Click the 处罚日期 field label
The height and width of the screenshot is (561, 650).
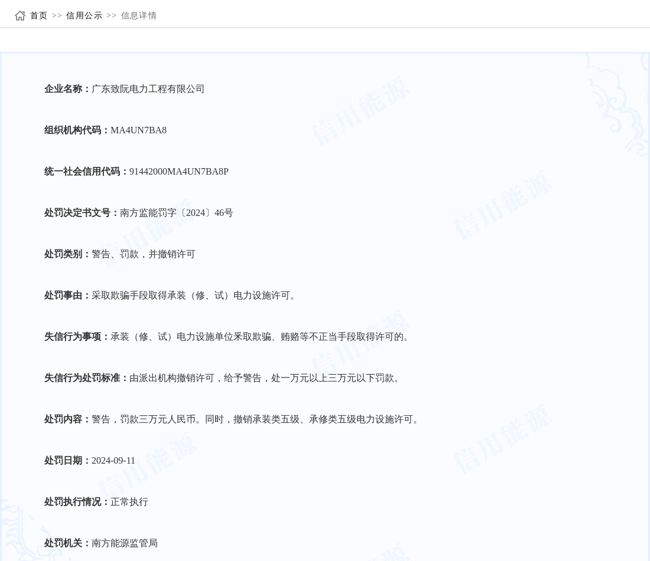(x=67, y=461)
